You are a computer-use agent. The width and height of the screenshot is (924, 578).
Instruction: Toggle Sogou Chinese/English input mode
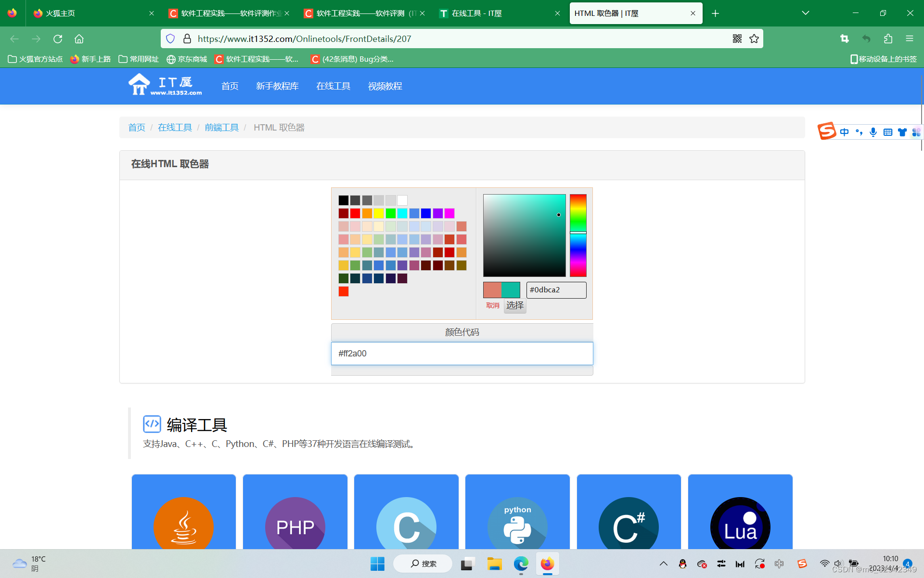click(845, 132)
